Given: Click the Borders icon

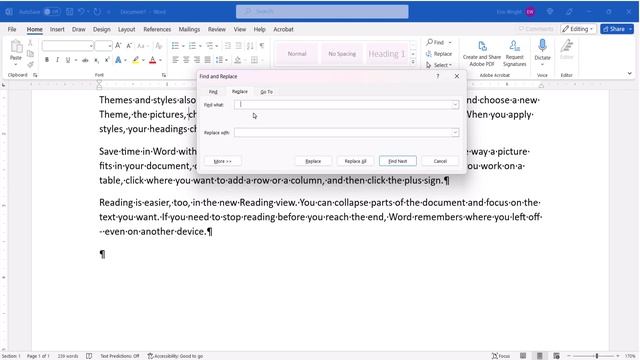Looking at the screenshot, I should 254,60.
